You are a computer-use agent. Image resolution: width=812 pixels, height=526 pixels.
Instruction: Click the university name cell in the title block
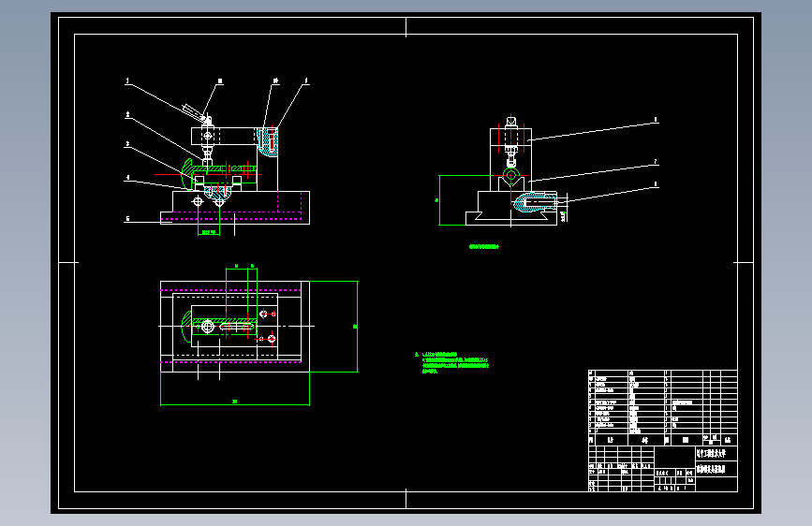click(716, 454)
